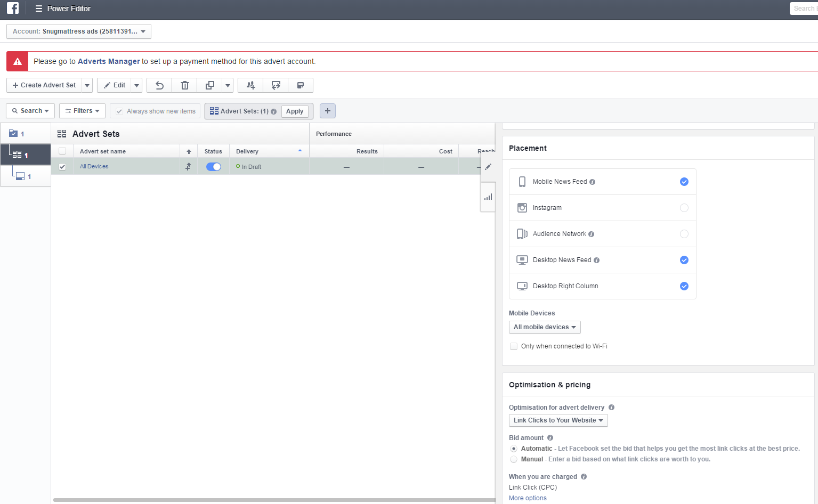Click the people audience icon in the toolbar
This screenshot has height=504, width=818.
(250, 85)
